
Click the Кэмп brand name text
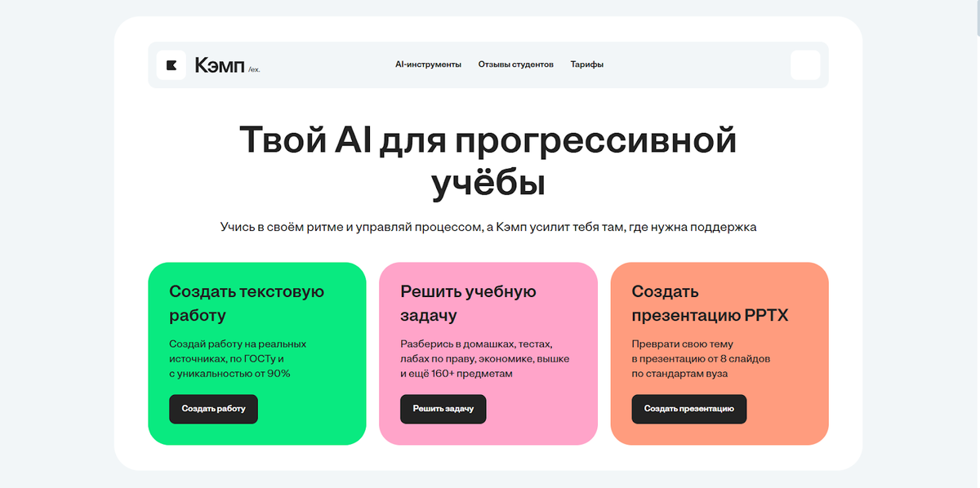click(220, 65)
